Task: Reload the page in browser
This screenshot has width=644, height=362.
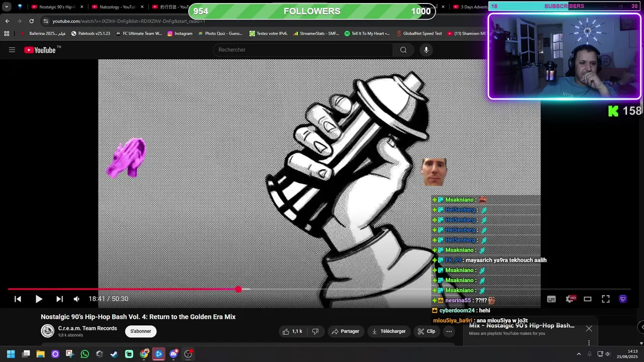Action: point(31,21)
